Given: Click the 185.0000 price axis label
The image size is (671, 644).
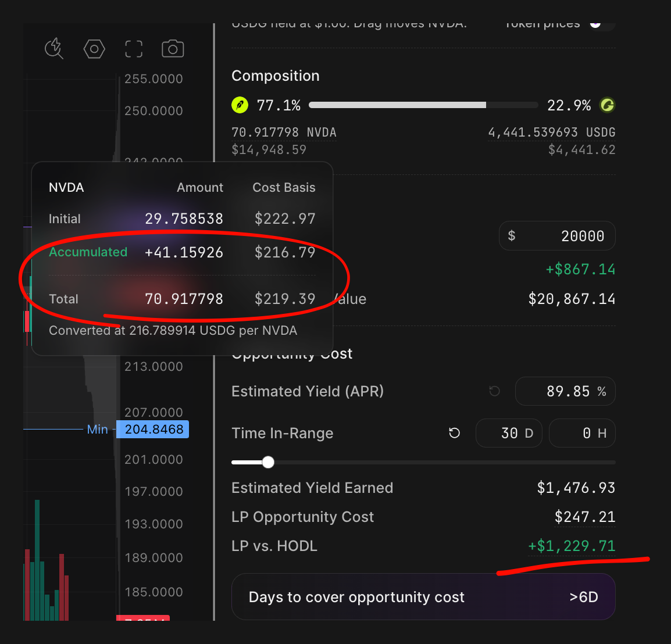Looking at the screenshot, I should (x=154, y=592).
